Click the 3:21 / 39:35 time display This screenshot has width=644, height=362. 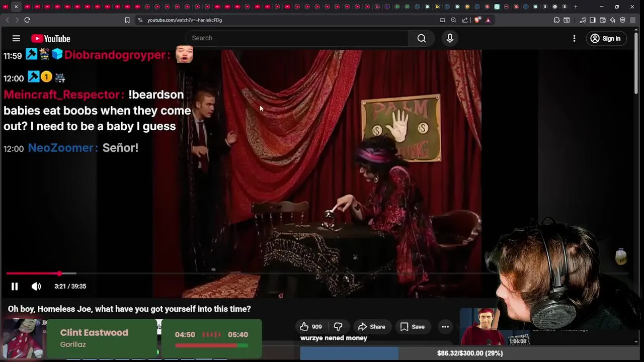[70, 286]
